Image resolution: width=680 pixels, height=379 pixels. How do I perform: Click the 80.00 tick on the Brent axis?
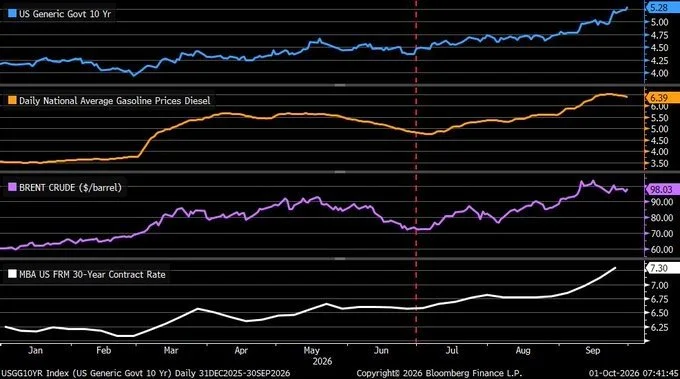coord(661,218)
